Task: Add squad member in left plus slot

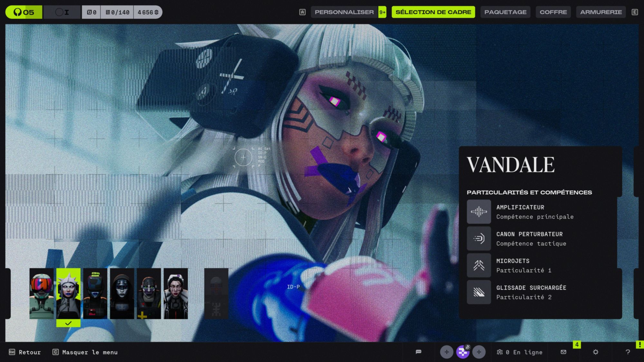Action: pyautogui.click(x=447, y=352)
